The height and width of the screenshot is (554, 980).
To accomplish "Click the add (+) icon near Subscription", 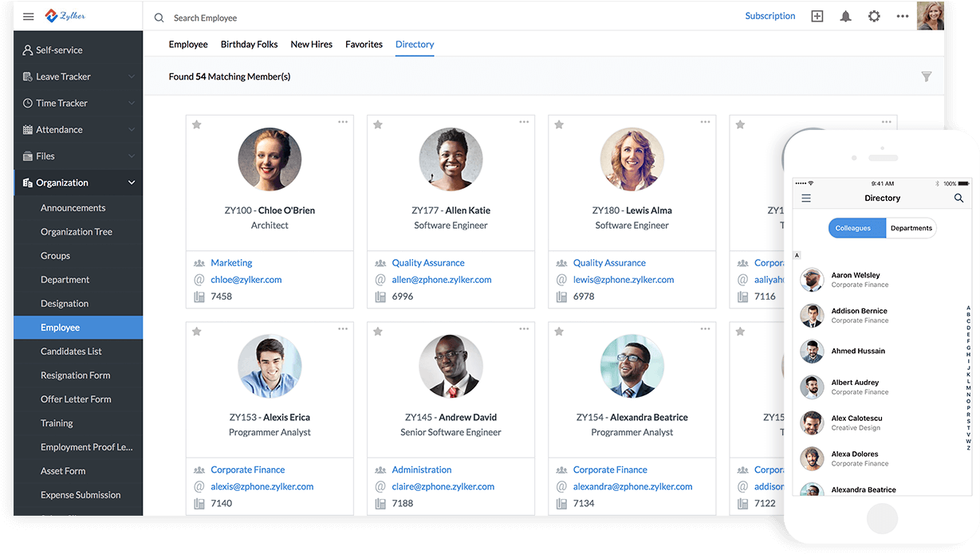I will pos(817,15).
